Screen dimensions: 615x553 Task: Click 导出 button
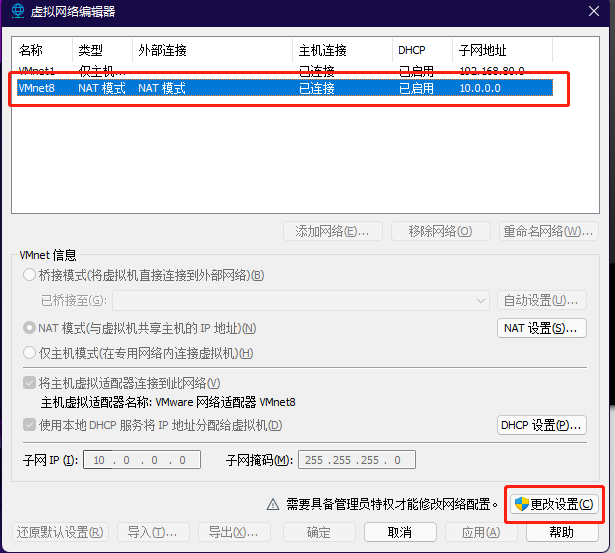[x=234, y=532]
